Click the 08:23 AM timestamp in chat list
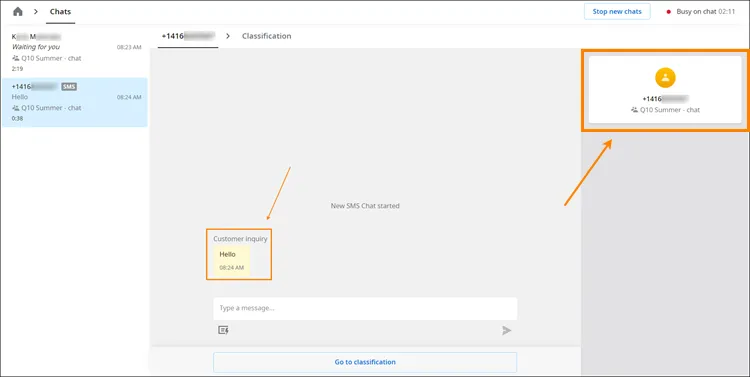This screenshot has height=377, width=750. [129, 47]
